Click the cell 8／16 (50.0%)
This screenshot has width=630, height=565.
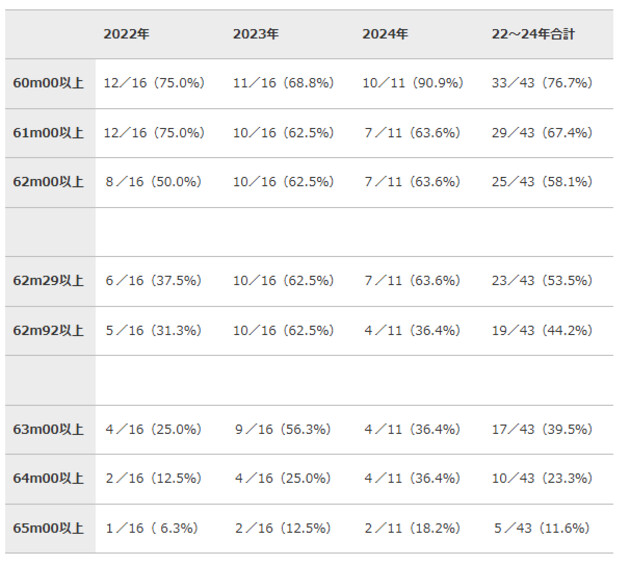[153, 182]
